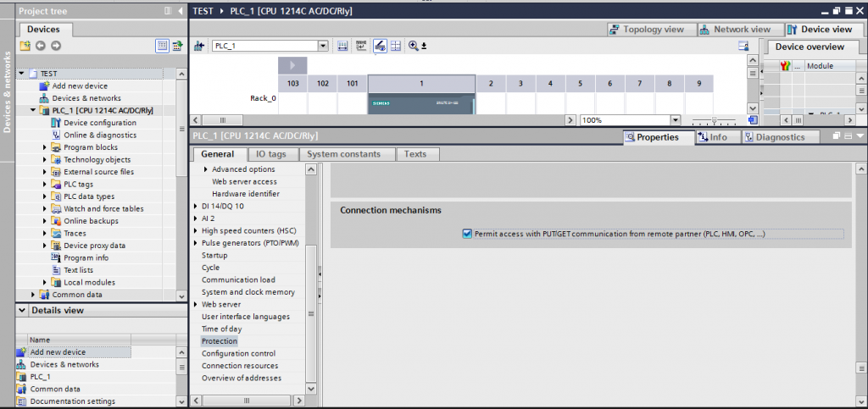Select Startup in properties navigation

[x=214, y=256]
